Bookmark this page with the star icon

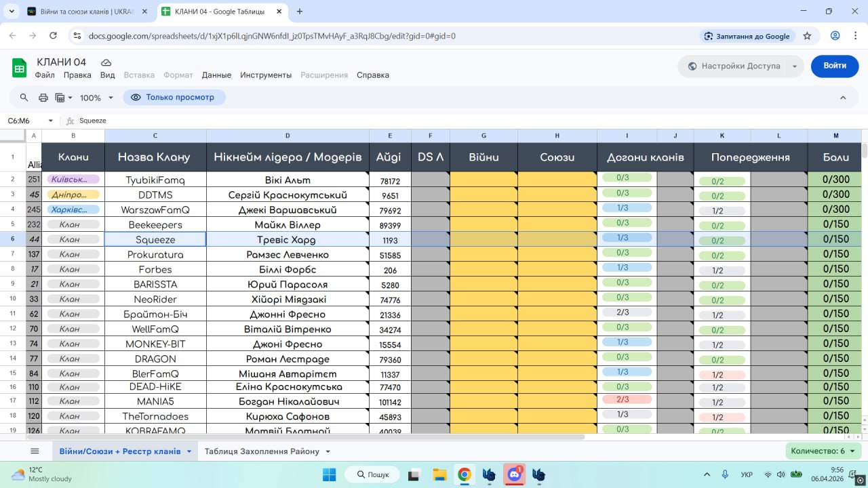point(807,36)
